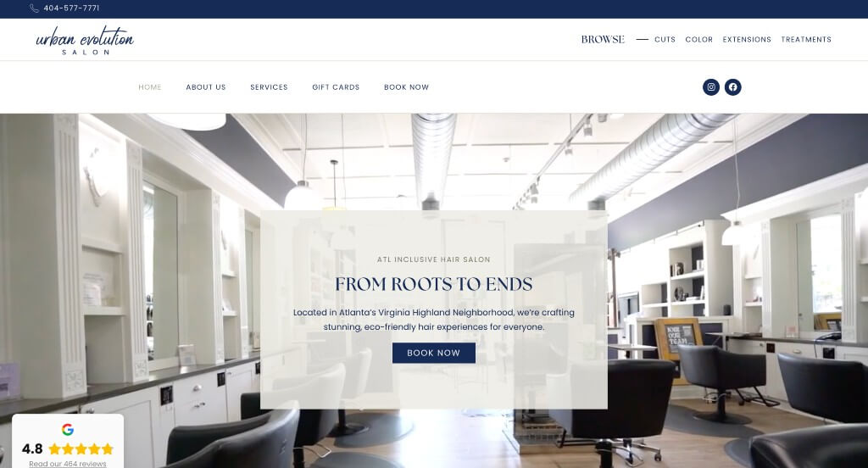Open the salon's Facebook icon
Image resolution: width=868 pixels, height=468 pixels.
(732, 87)
